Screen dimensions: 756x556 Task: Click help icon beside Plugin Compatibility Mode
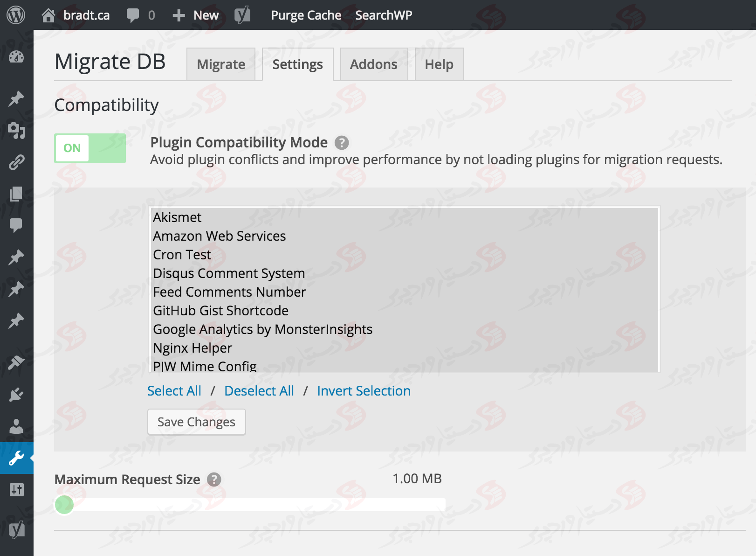(342, 143)
